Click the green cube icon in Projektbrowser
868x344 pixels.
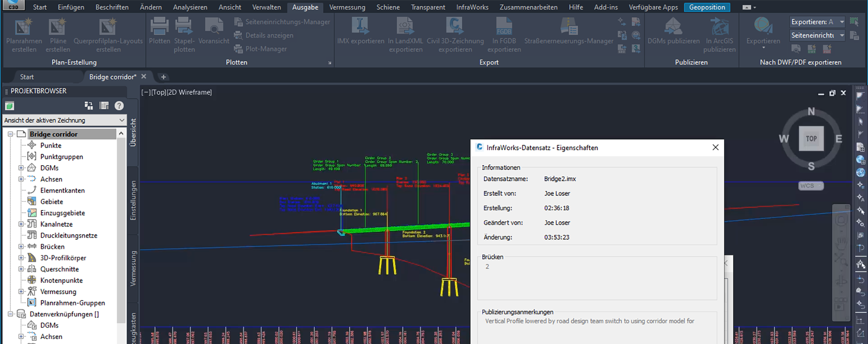(x=10, y=106)
